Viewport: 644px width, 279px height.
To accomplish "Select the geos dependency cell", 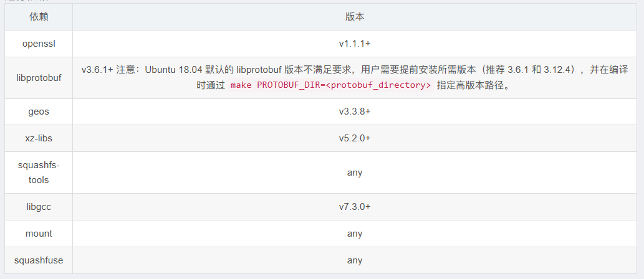I will pyautogui.click(x=39, y=111).
